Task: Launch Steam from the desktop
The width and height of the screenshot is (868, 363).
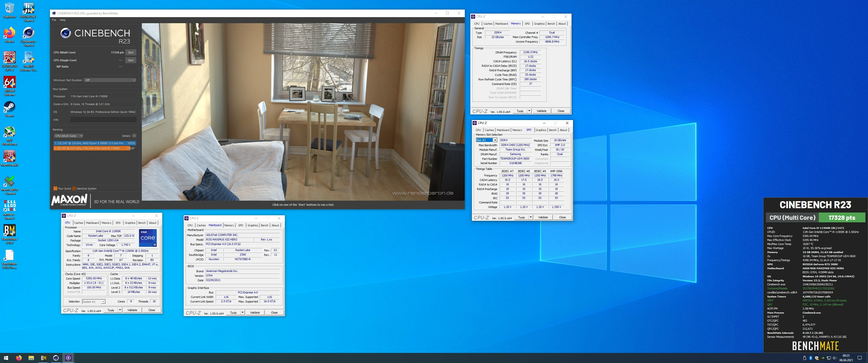Action: (x=9, y=109)
